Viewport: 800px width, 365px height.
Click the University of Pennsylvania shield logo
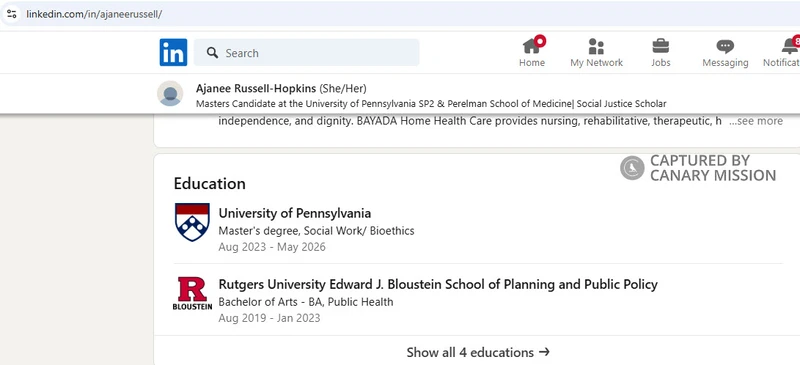tap(192, 222)
